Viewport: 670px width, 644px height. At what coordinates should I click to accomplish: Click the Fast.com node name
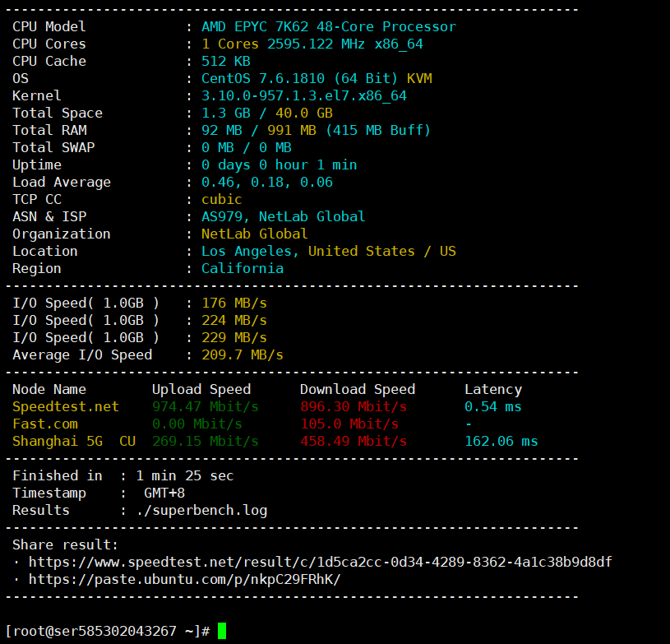(45, 424)
